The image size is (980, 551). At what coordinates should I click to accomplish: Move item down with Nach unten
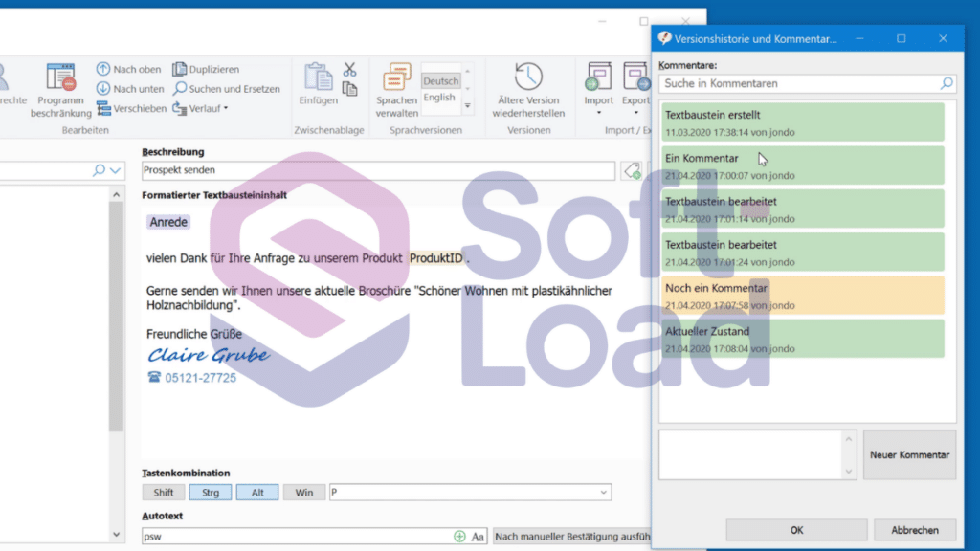click(130, 89)
